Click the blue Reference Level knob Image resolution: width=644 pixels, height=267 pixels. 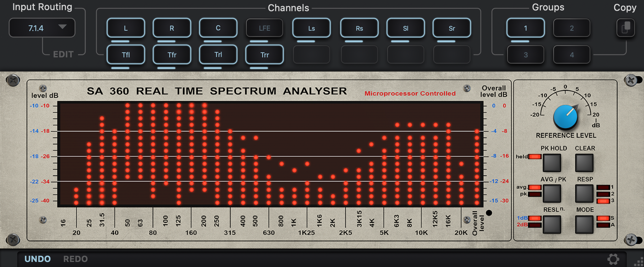[565, 117]
